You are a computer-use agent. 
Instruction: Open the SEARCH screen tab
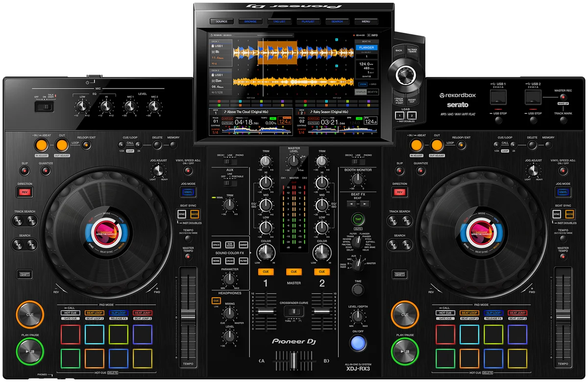tap(337, 22)
